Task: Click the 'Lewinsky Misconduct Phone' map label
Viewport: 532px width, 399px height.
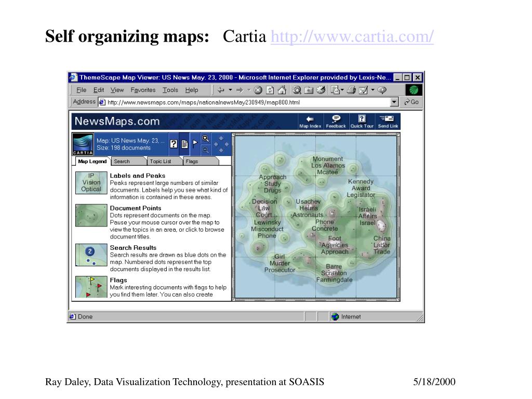Action: tap(267, 229)
